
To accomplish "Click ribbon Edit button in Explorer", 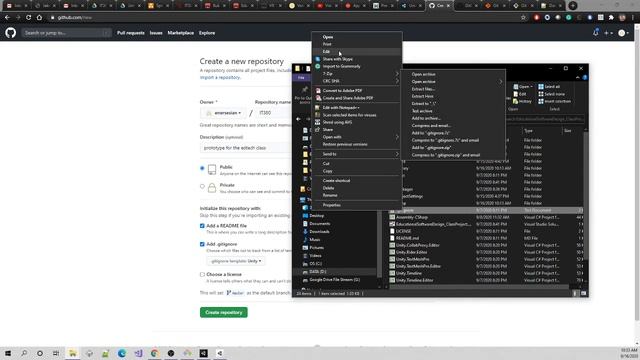I will tap(520, 94).
